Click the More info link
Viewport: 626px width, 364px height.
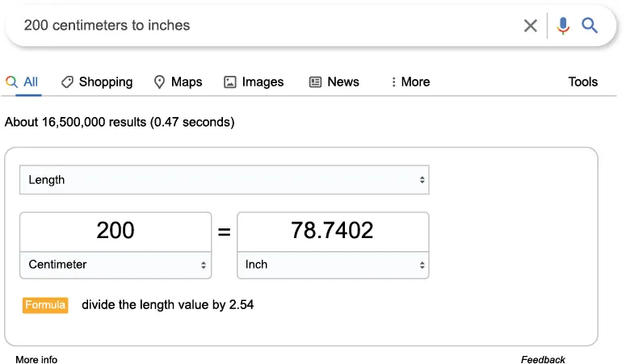[36, 359]
